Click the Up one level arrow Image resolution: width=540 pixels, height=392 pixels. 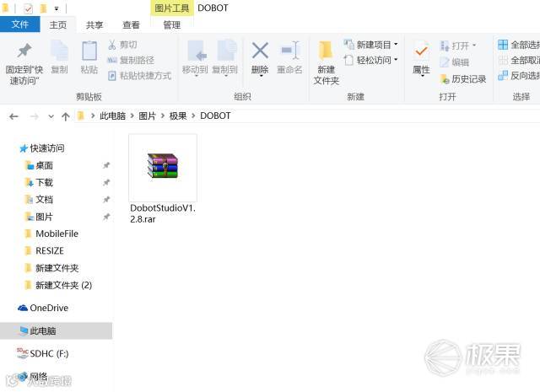tap(66, 116)
